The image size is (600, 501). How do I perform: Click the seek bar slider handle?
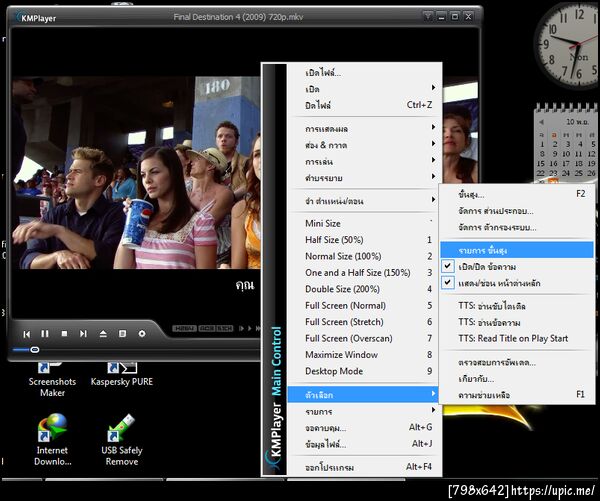[34, 349]
